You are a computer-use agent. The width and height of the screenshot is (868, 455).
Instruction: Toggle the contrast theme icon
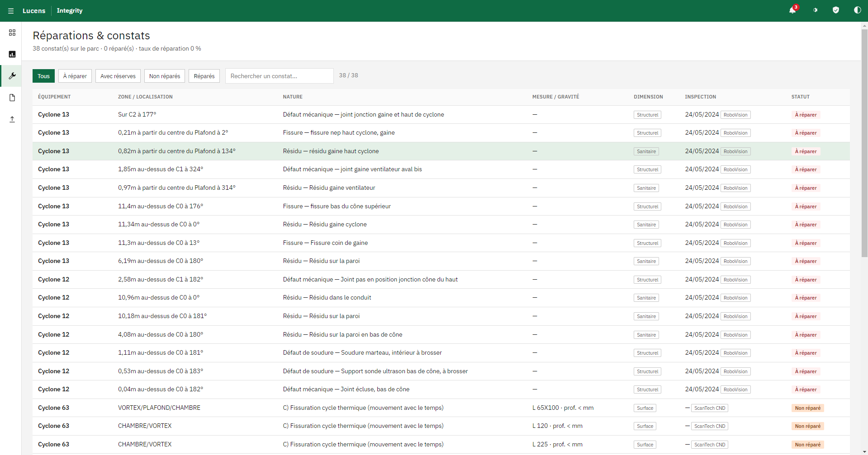pyautogui.click(x=857, y=10)
